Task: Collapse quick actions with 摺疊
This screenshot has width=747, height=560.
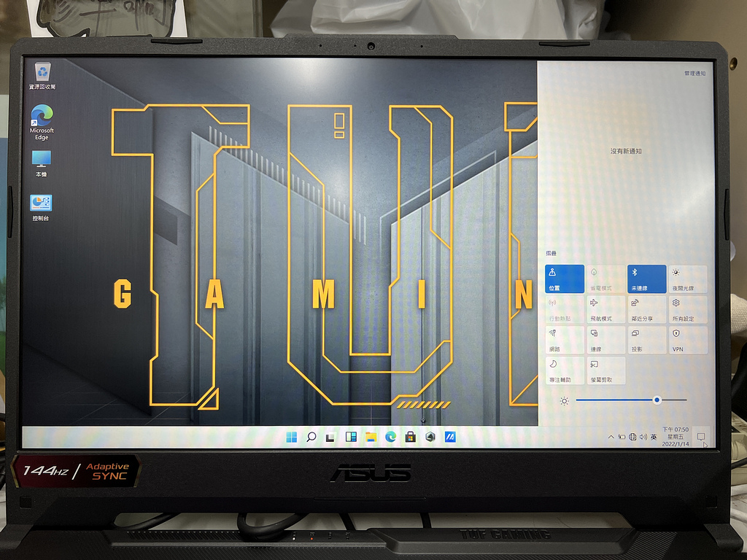Action: [551, 253]
